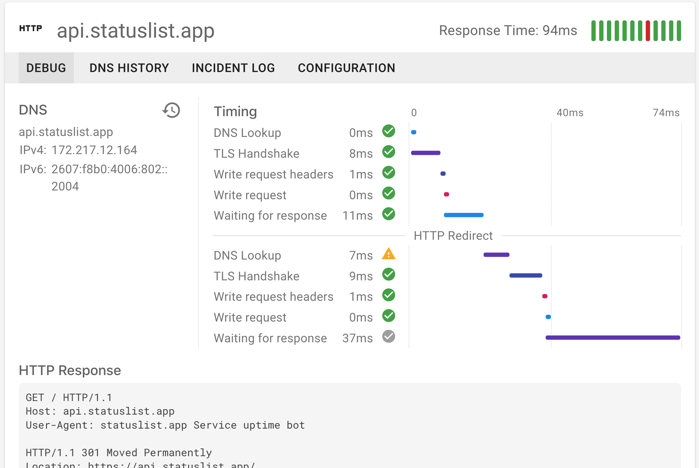Click the green check for first DNS Lookup
The image size is (699, 468).
pos(389,131)
